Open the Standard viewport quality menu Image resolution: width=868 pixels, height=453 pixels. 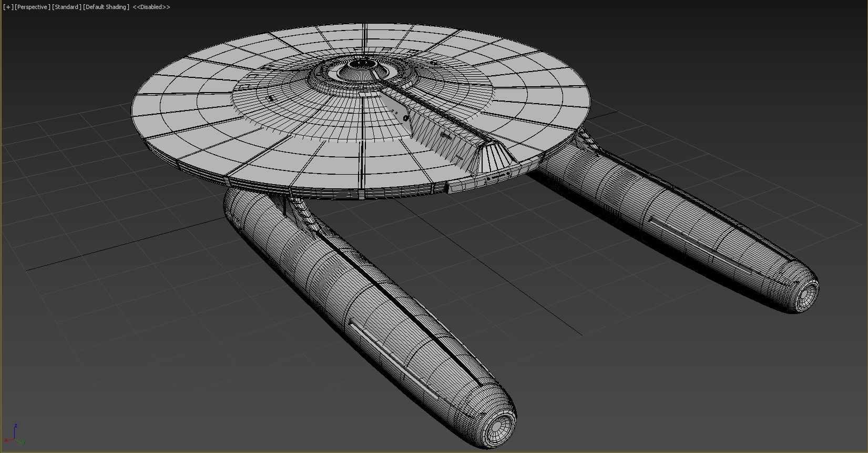pyautogui.click(x=67, y=7)
